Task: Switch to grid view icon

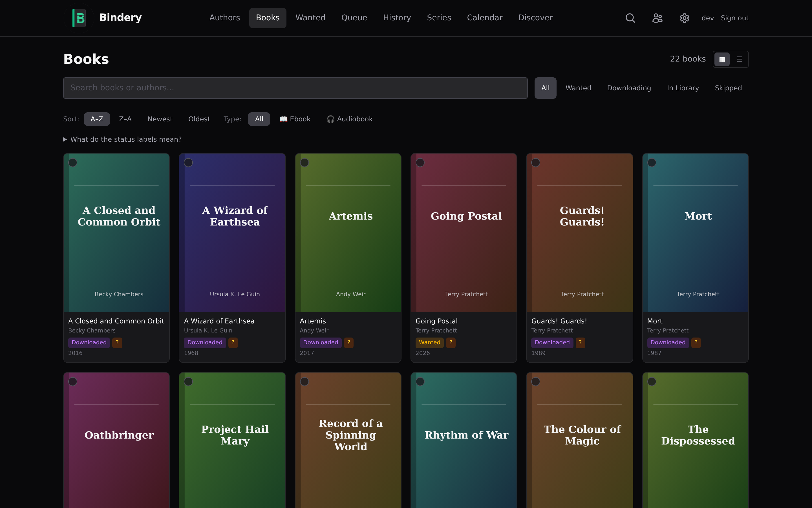Action: coord(722,59)
